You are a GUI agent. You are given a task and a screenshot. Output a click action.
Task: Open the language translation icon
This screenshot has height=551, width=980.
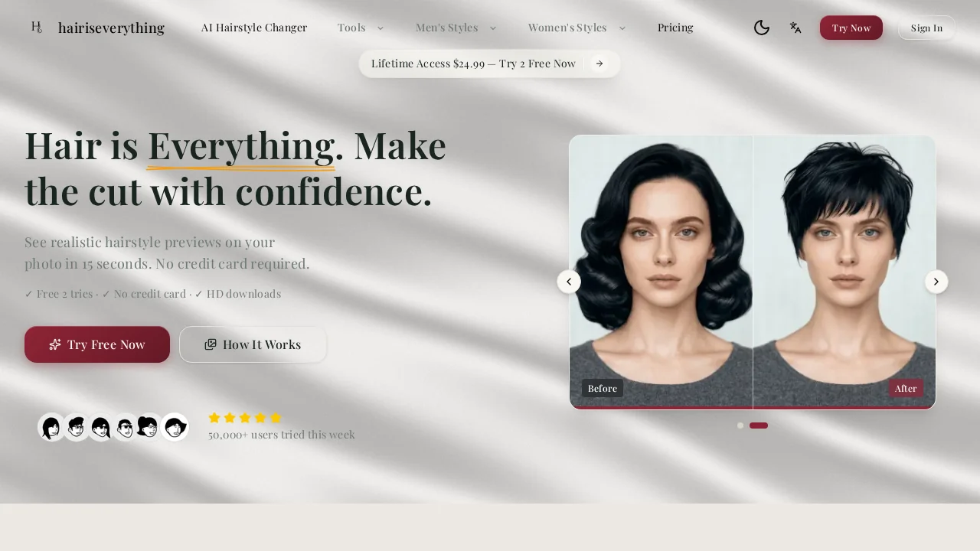(x=795, y=28)
